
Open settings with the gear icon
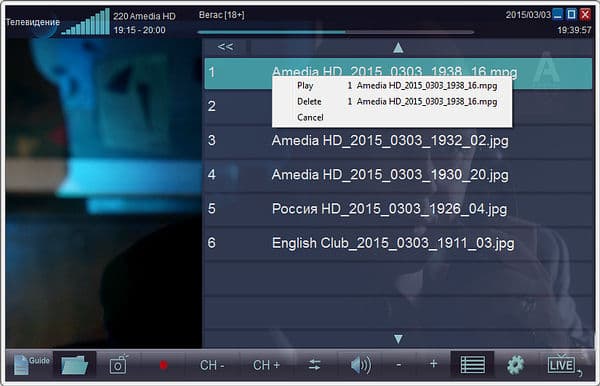click(x=515, y=365)
